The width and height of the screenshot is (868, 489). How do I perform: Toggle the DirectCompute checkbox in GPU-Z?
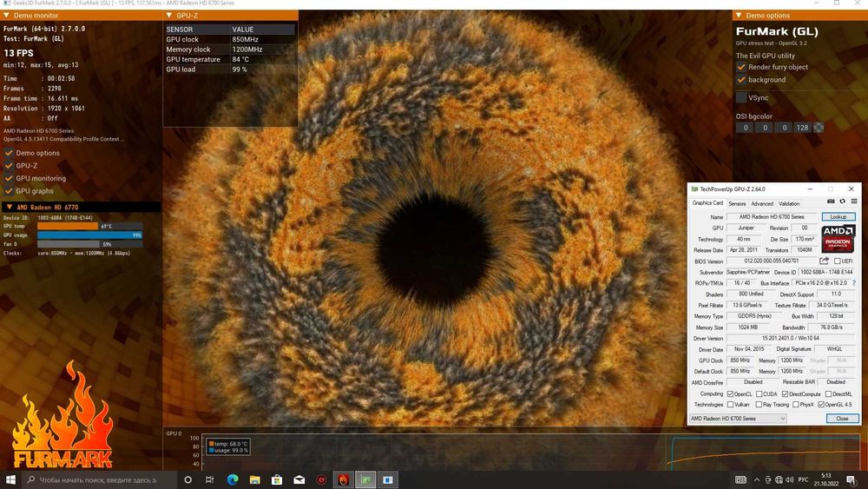785,393
